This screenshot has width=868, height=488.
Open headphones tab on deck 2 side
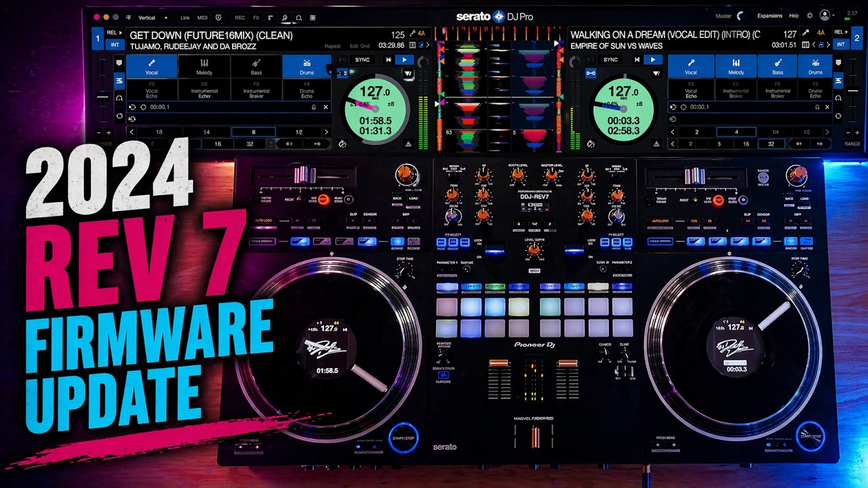(x=839, y=98)
